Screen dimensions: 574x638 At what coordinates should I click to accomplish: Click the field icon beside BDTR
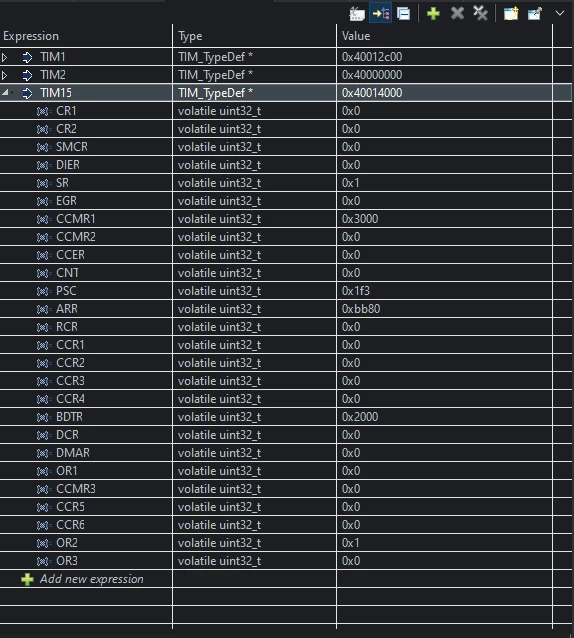[x=44, y=417]
